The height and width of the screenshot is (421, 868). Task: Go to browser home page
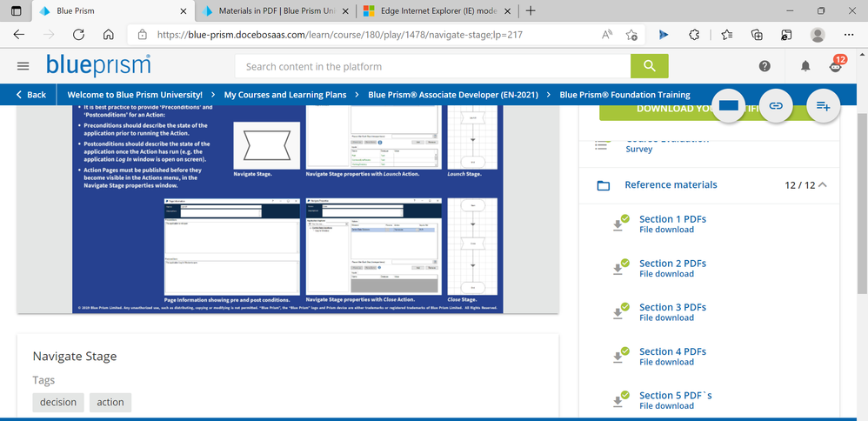click(109, 35)
